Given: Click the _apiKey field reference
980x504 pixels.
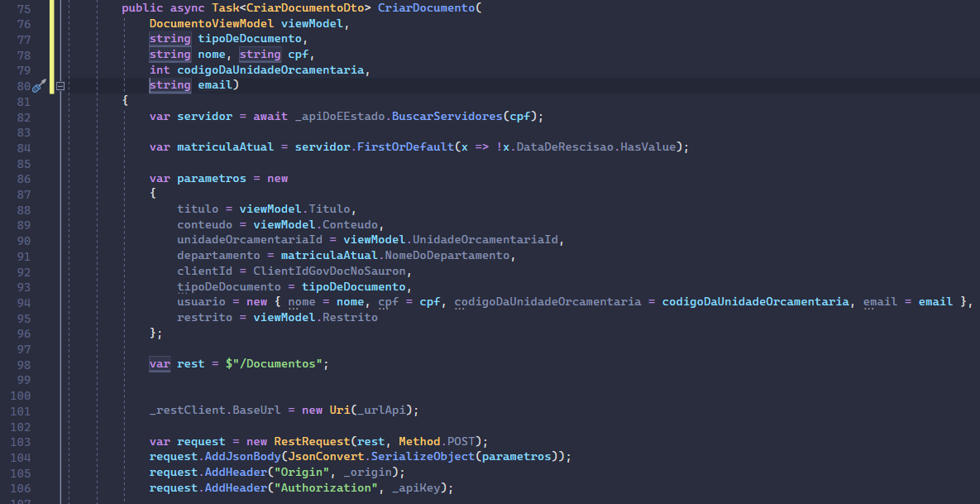Looking at the screenshot, I should coord(416,487).
